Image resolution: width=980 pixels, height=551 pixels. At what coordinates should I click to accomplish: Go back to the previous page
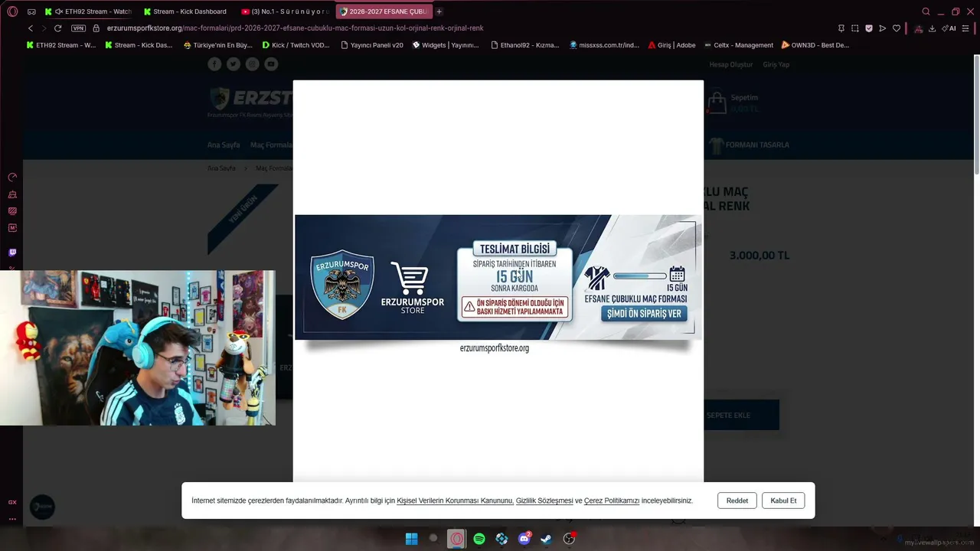point(31,28)
